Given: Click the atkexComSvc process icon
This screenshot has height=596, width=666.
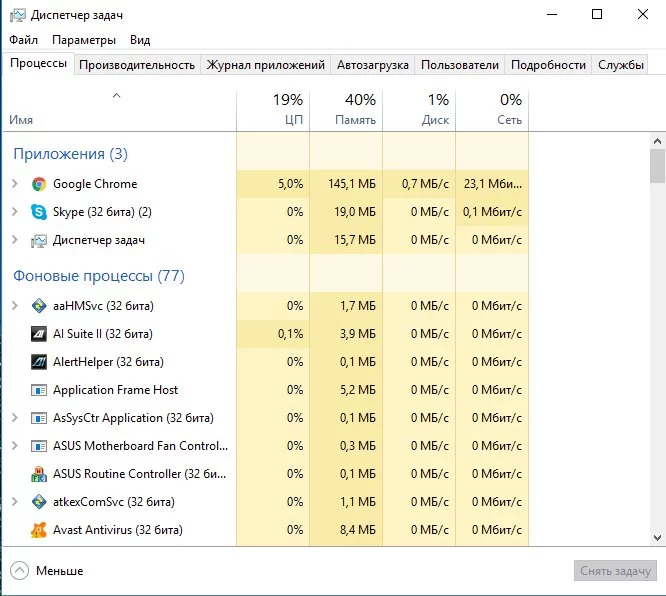Looking at the screenshot, I should [x=39, y=502].
